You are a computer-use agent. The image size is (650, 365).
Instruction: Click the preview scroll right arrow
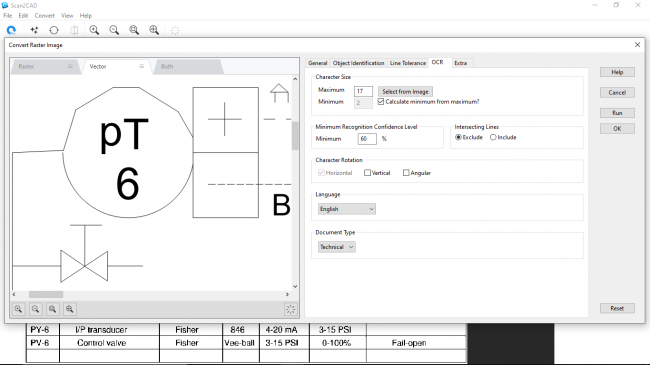coord(287,294)
